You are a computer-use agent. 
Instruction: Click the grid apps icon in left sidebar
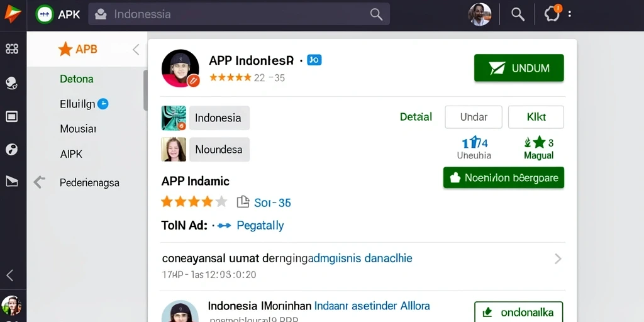coord(12,49)
